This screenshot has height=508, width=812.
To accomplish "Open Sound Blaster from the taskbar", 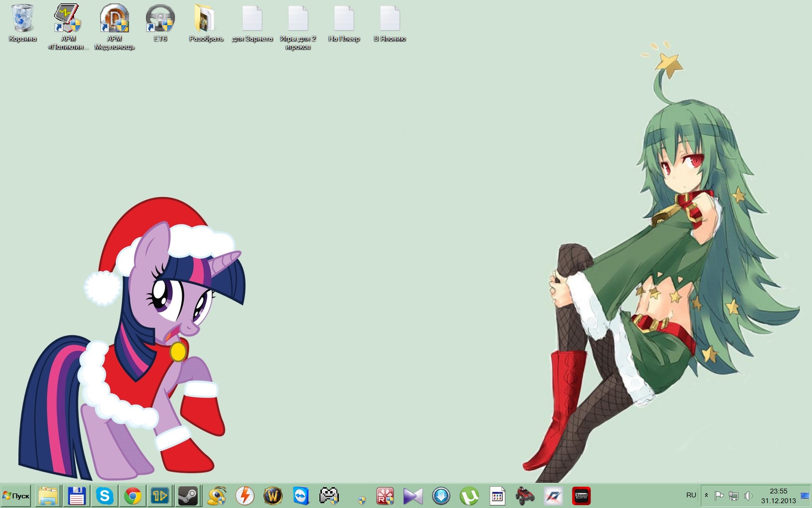I will coord(581,496).
